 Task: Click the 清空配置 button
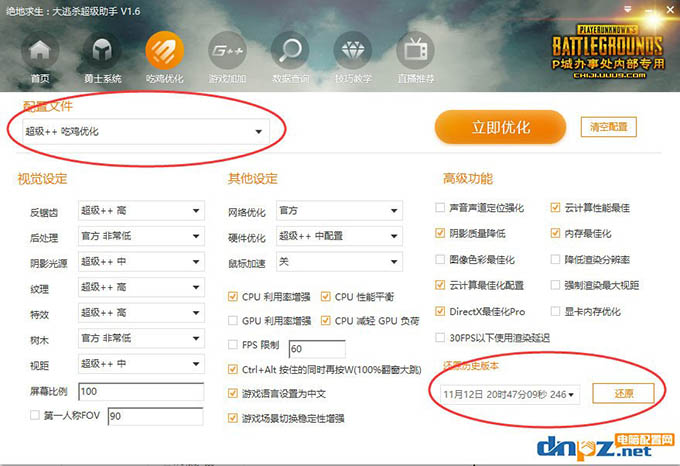pos(608,127)
